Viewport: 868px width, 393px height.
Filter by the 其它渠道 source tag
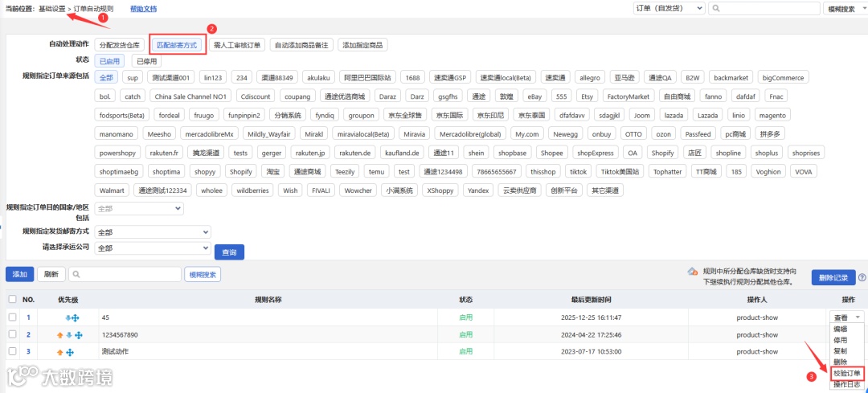pos(605,191)
